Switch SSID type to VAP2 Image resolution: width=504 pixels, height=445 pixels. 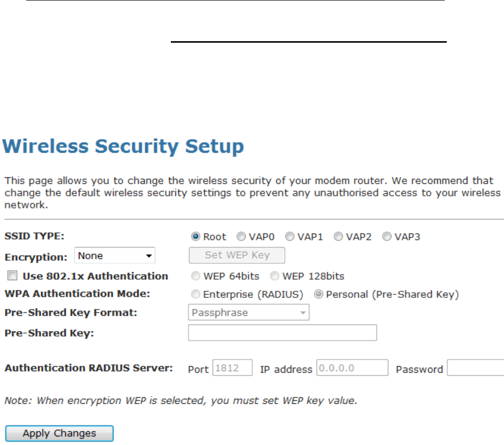click(339, 237)
